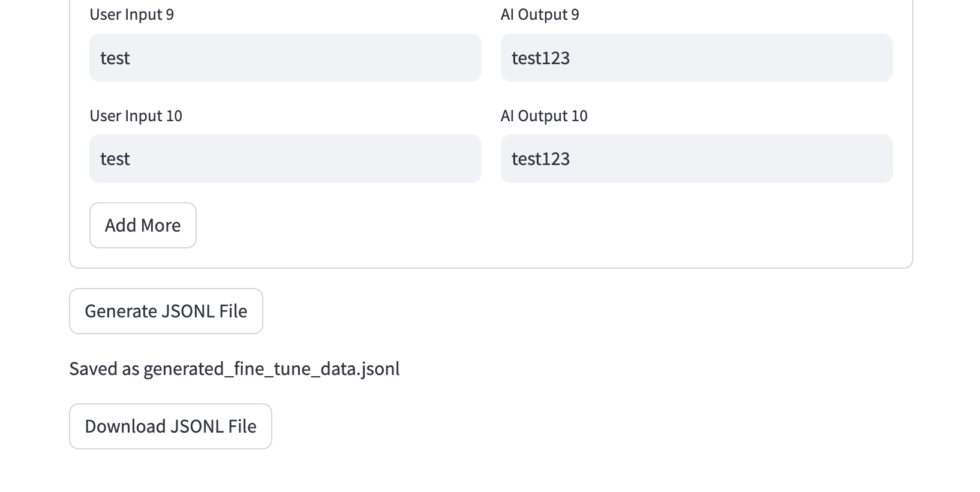Regenerate the fine-tune JSONL file
This screenshot has width=980, height=492.
(166, 311)
